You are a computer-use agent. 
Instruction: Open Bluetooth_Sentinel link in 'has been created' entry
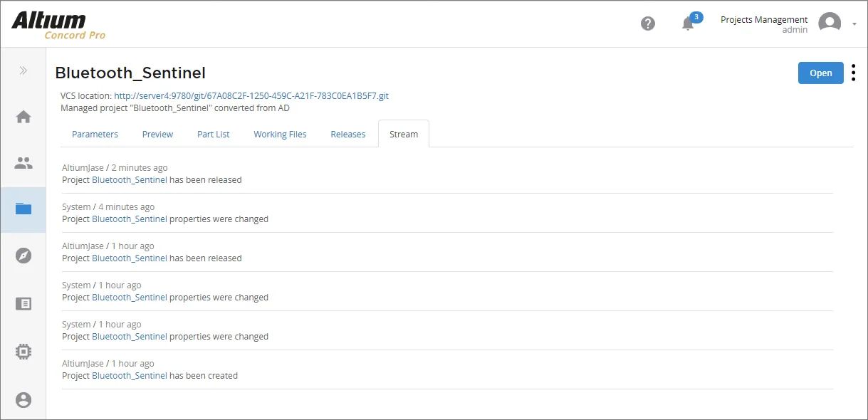pyautogui.click(x=130, y=376)
